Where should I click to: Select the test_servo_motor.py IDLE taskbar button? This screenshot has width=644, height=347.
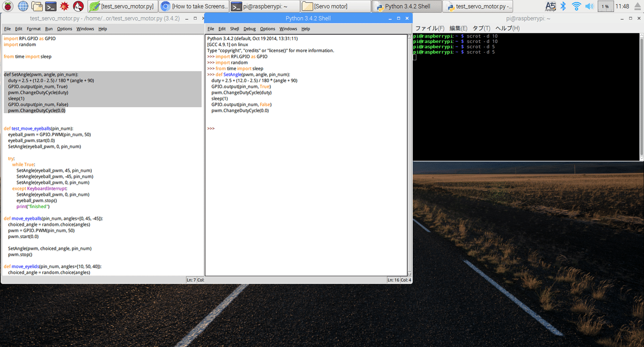(478, 6)
